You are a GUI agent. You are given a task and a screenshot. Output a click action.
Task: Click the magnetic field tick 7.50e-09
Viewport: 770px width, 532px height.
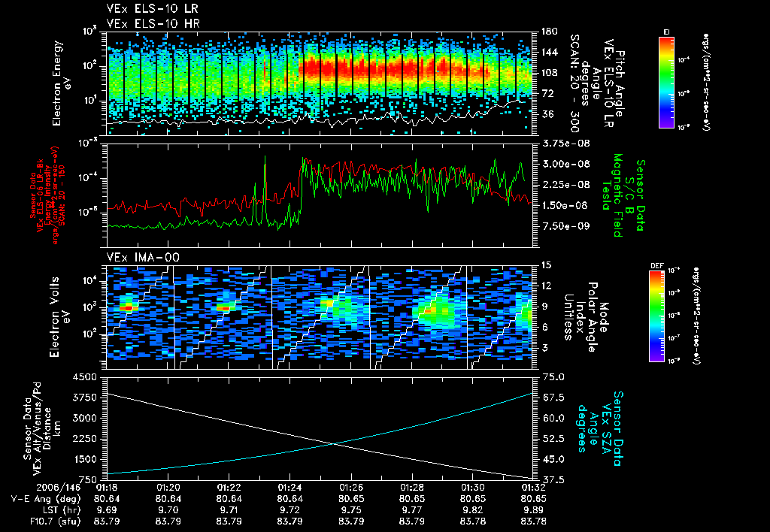point(565,225)
